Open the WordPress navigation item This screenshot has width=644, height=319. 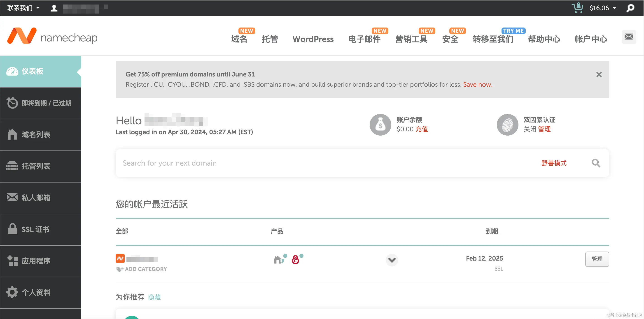tap(313, 39)
